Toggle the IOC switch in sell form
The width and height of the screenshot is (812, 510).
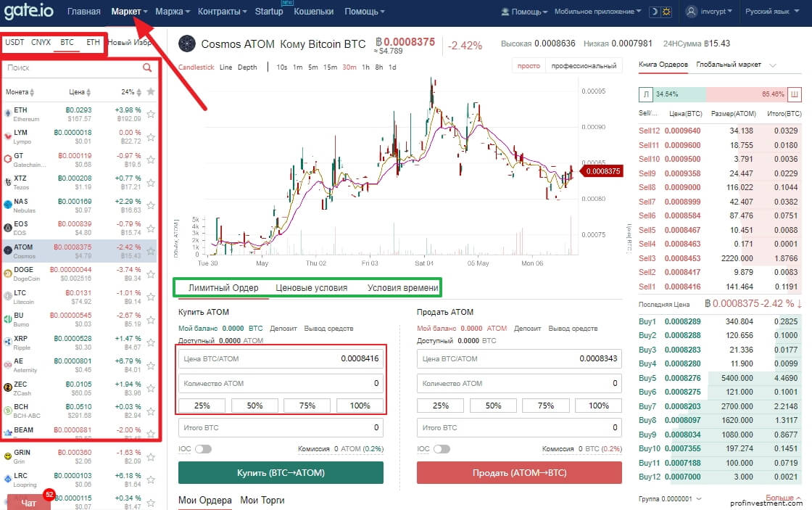tap(442, 449)
